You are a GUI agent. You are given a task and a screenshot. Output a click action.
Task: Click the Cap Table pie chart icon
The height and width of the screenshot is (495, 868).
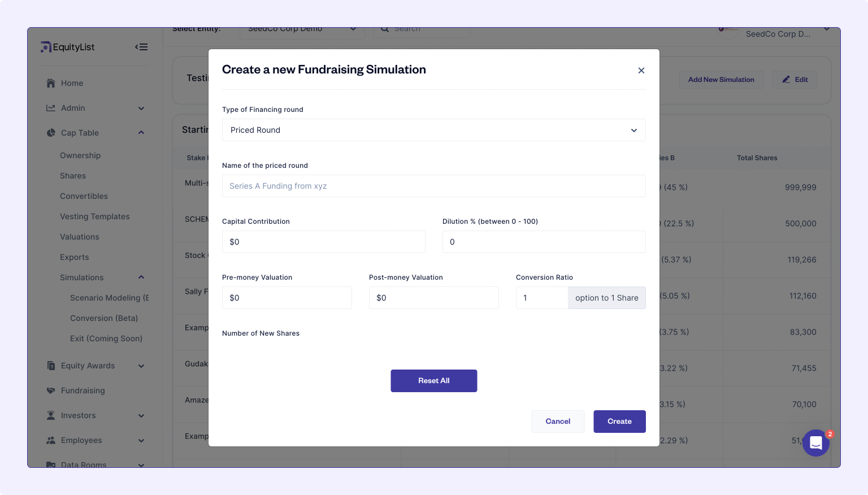click(x=50, y=133)
